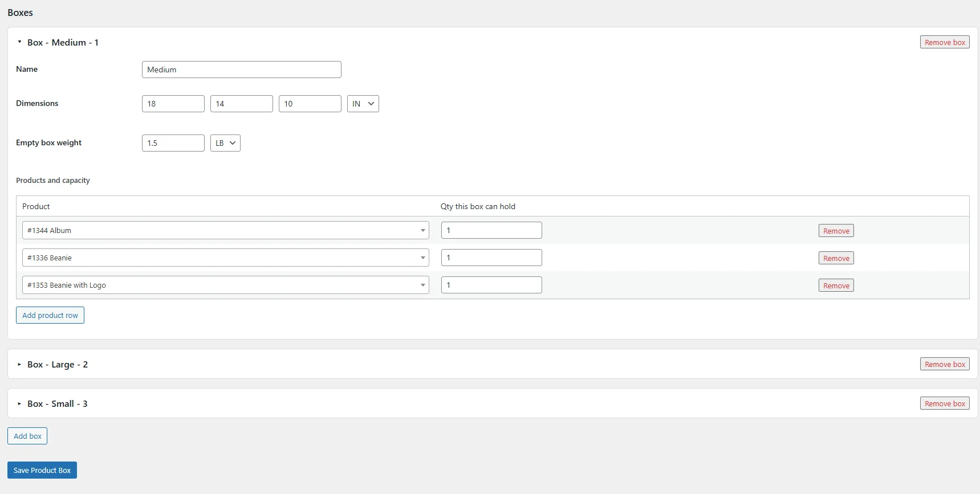Click the Dimensions label
The width and height of the screenshot is (980, 494).
click(x=37, y=103)
